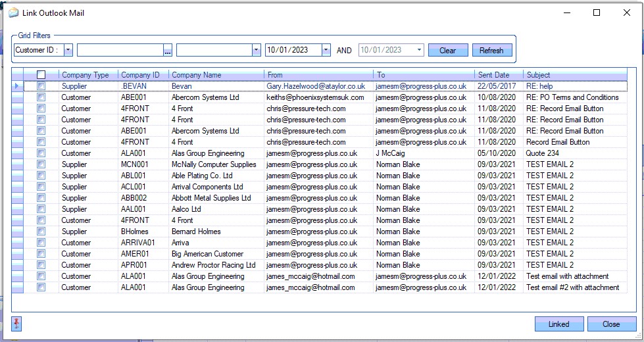Click the Link Outlook Mail title icon
Screen dimensions: 644x342
coord(13,12)
